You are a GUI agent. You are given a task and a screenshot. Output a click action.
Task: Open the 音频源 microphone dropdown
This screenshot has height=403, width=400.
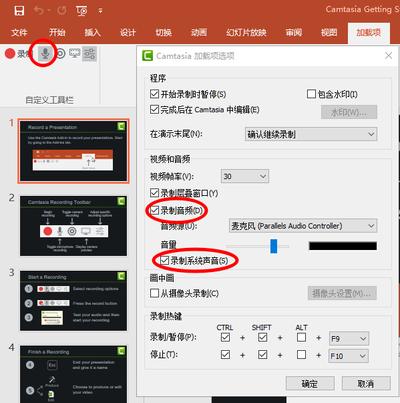click(303, 226)
